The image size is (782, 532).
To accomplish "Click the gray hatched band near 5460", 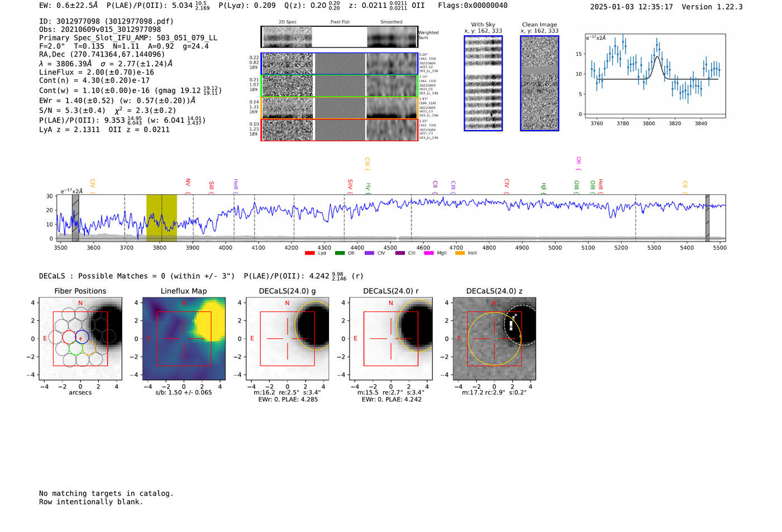I will (x=707, y=218).
